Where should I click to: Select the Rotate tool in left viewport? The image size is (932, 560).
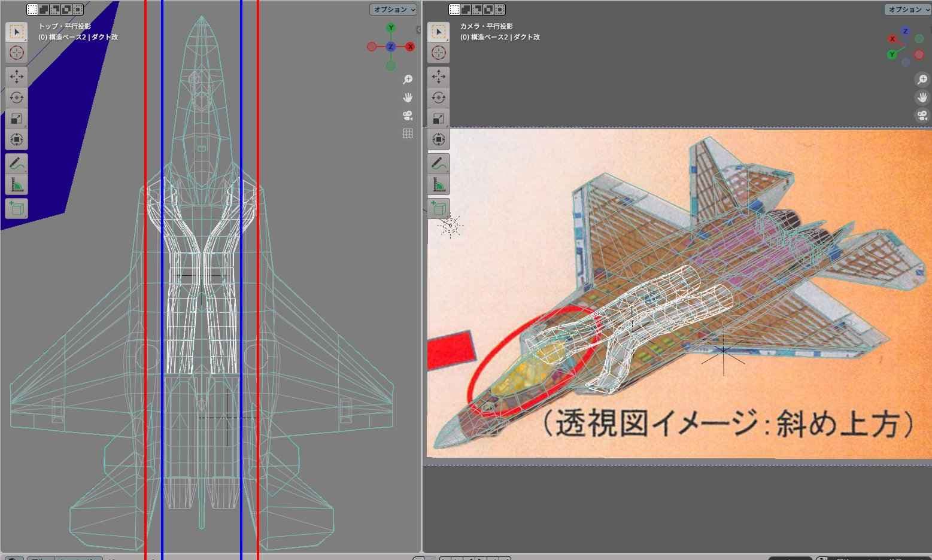[17, 97]
